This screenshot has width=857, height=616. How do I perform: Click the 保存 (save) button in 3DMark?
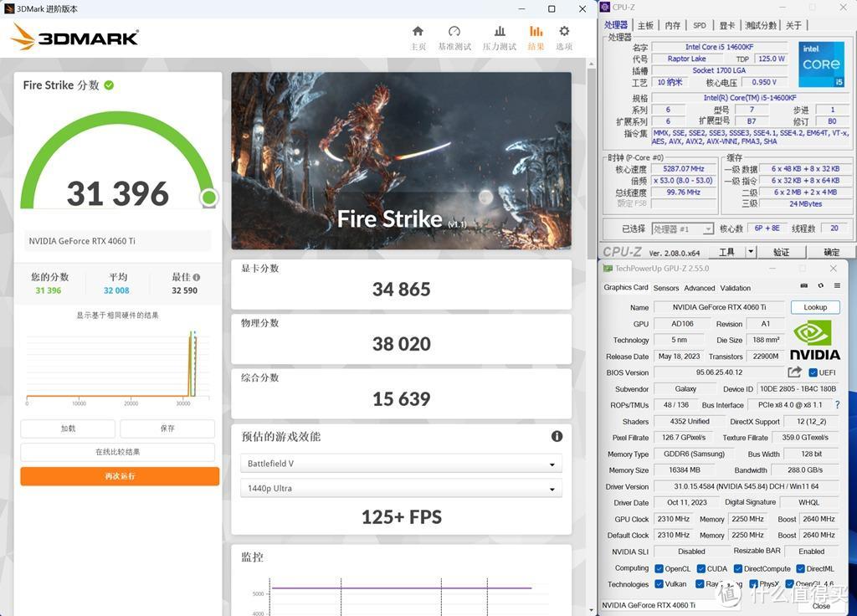[x=167, y=429]
